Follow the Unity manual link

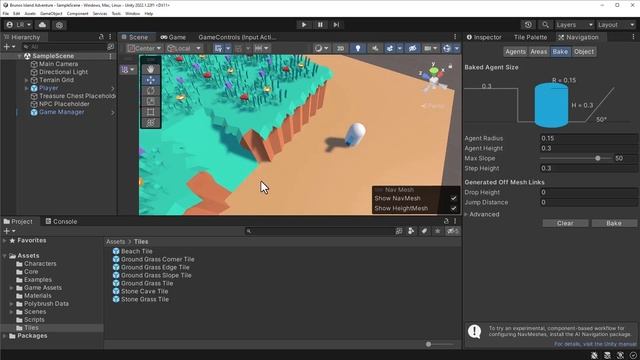[595, 344]
